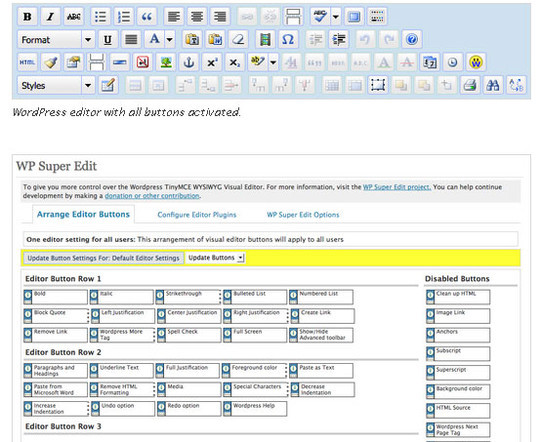Image resolution: width=540 pixels, height=442 pixels.
Task: Run the spell check tool
Action: coord(320,16)
